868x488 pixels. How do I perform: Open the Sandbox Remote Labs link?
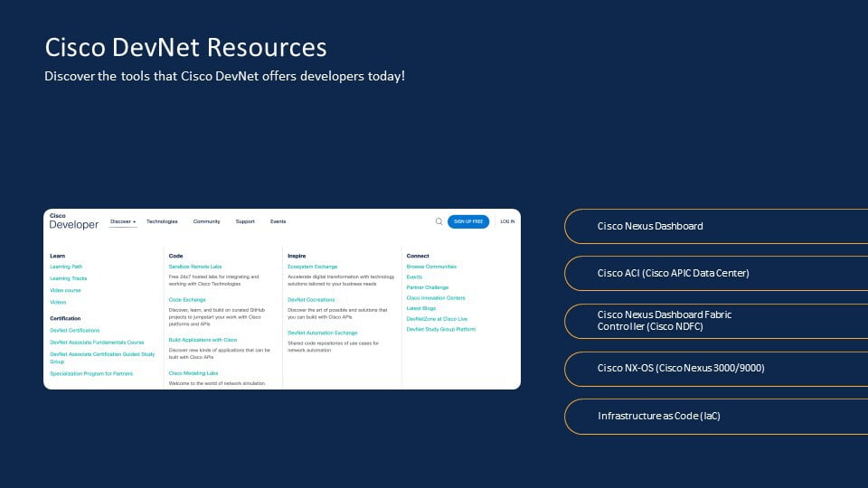point(195,267)
